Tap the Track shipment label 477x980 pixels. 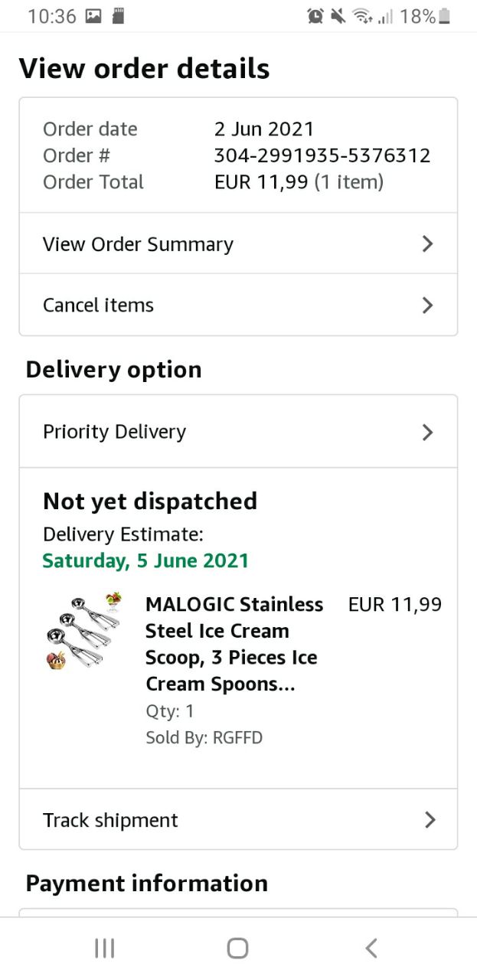pos(110,820)
